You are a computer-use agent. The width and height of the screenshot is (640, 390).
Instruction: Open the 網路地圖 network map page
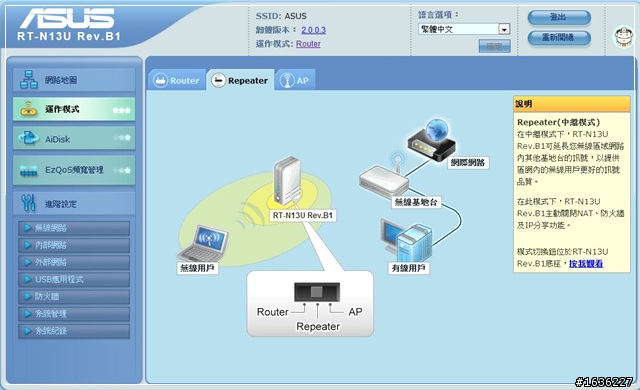pyautogui.click(x=74, y=80)
